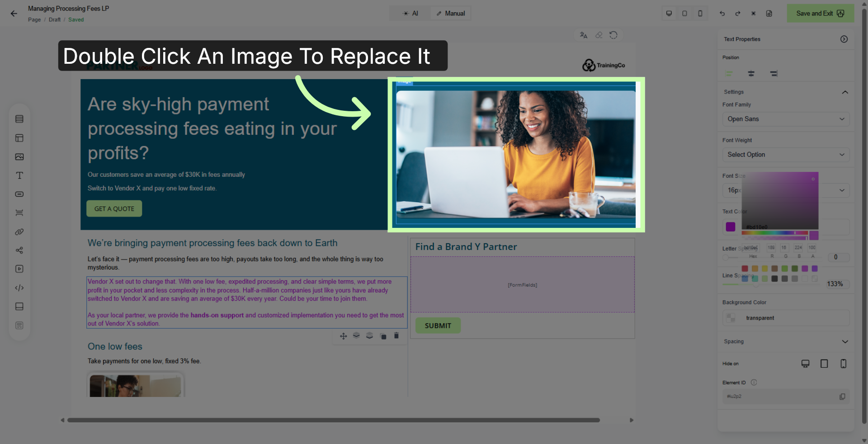The width and height of the screenshot is (868, 444).
Task: Select the button element icon in sidebar
Action: click(x=19, y=194)
